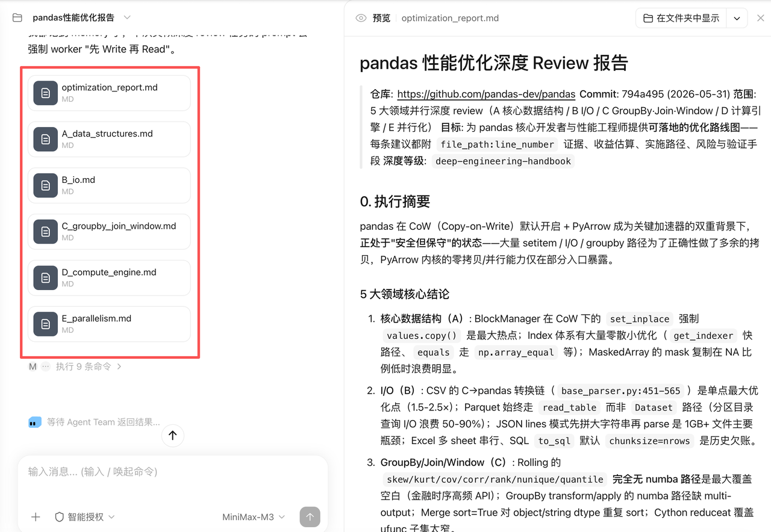Viewport: 771px width, 532px height.
Task: Click the report title pandas 性能优化深度 Review 报告
Action: tap(494, 63)
